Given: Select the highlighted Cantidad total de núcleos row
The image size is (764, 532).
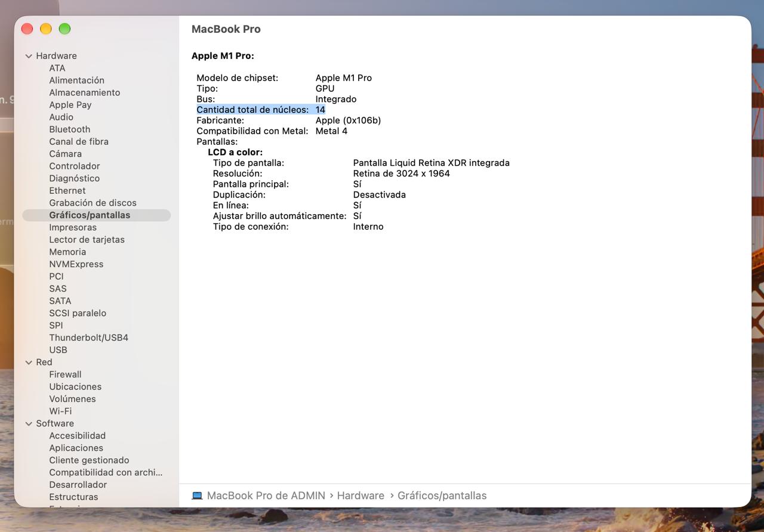Looking at the screenshot, I should coord(261,110).
